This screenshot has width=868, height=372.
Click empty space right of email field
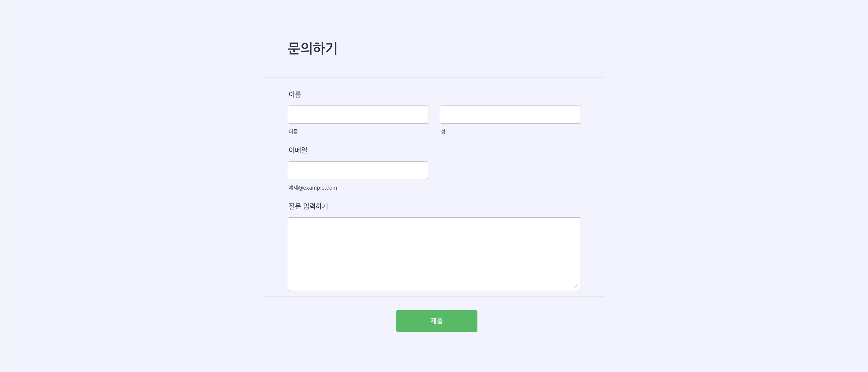505,170
